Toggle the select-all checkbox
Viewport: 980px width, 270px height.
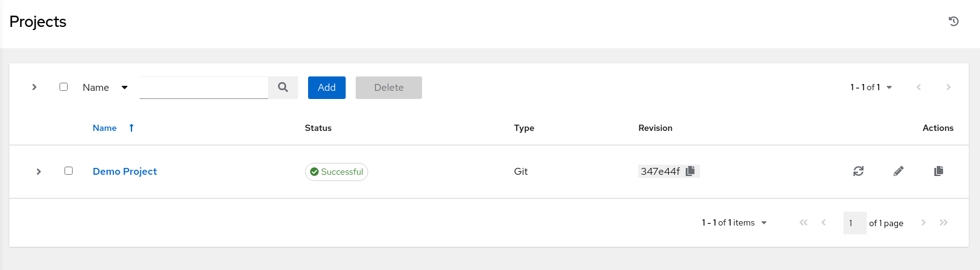point(63,87)
